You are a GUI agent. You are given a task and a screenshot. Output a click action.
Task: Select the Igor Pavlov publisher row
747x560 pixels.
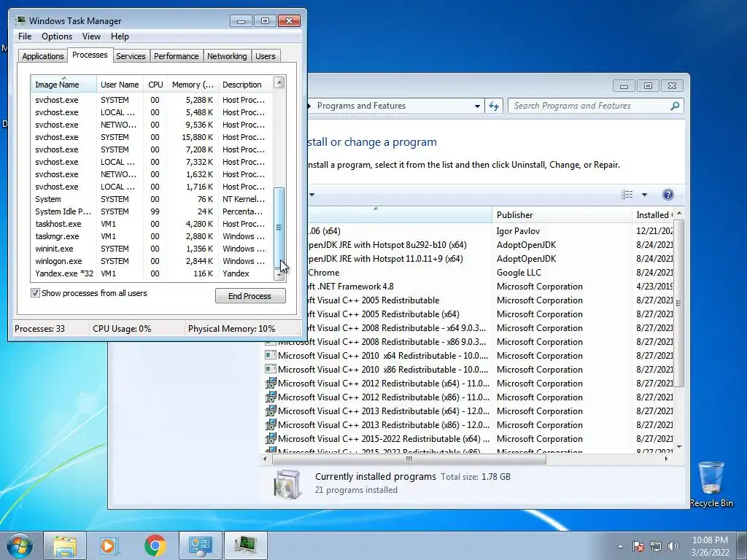pyautogui.click(x=490, y=231)
